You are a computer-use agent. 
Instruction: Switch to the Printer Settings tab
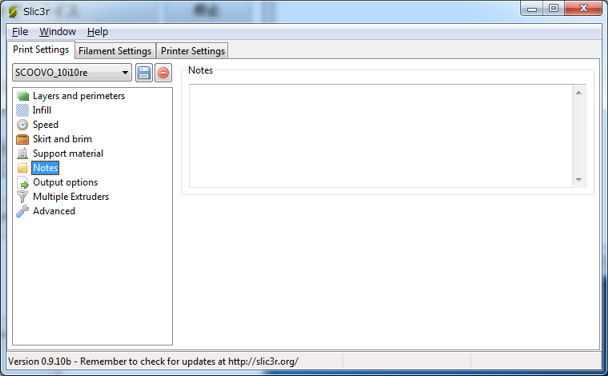(193, 51)
